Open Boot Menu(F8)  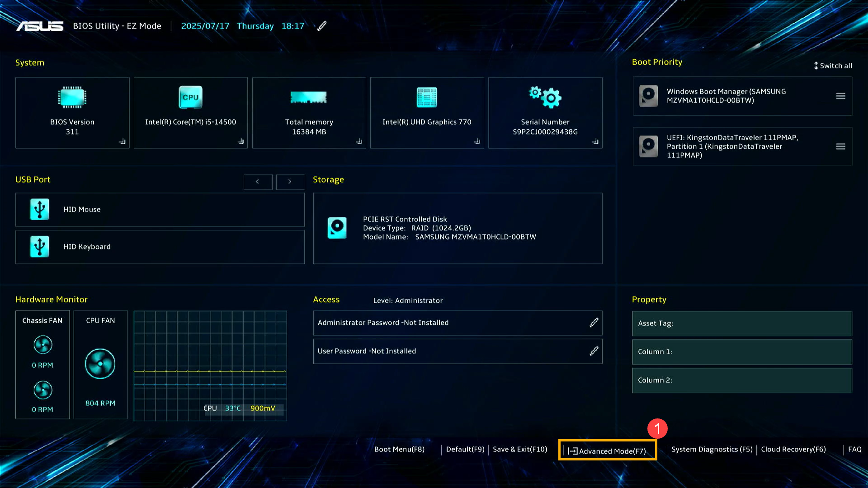[399, 450]
